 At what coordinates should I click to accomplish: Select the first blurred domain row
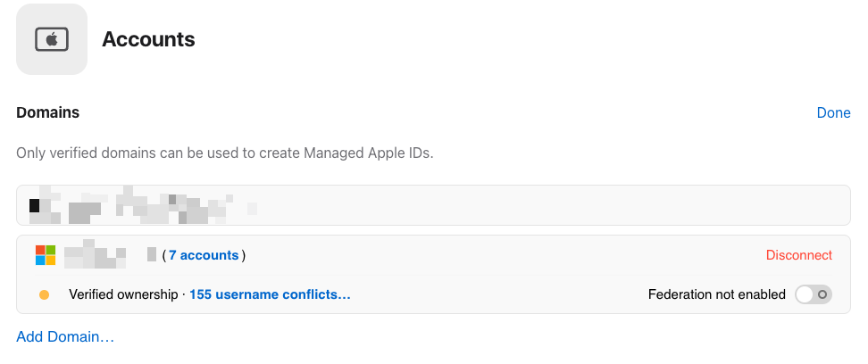click(433, 205)
